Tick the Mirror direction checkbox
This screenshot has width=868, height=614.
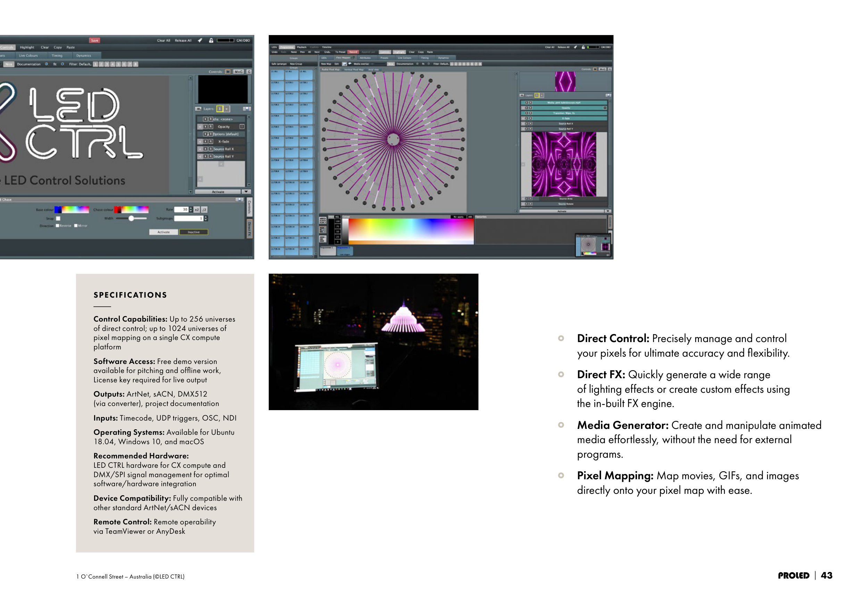pos(76,226)
